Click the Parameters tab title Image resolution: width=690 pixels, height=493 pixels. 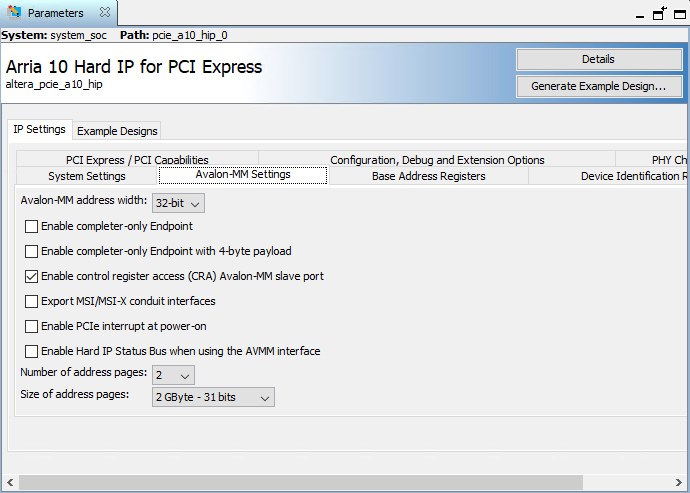55,13
